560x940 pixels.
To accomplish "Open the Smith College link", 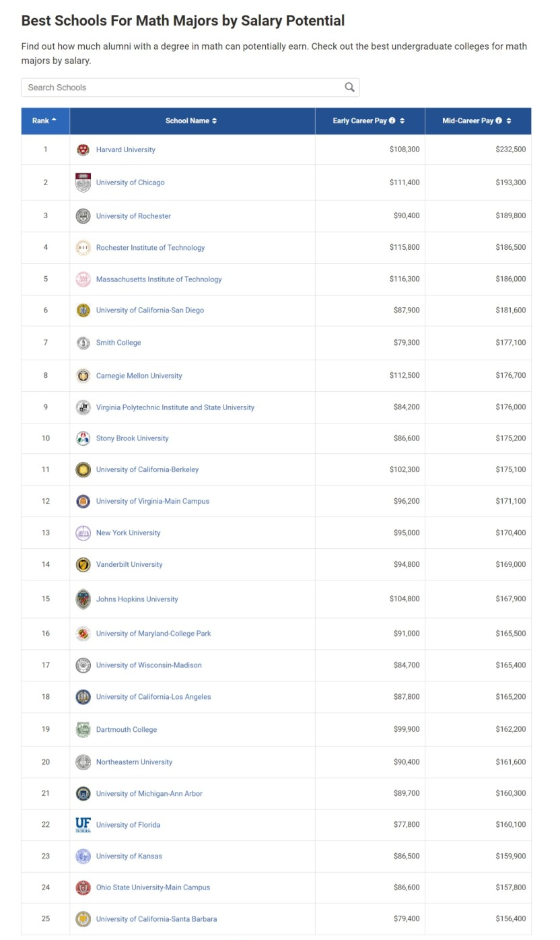I will 118,343.
